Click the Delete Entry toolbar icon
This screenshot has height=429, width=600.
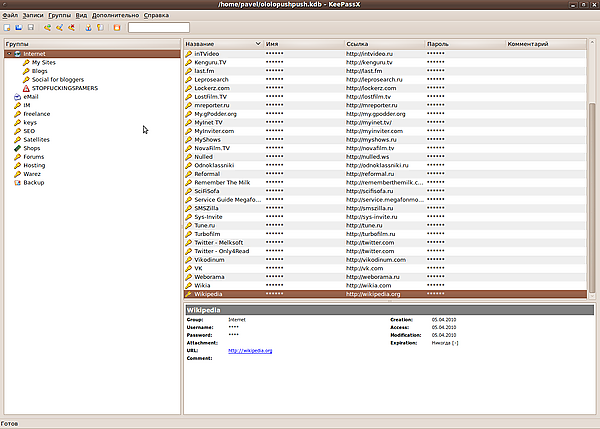click(71, 28)
